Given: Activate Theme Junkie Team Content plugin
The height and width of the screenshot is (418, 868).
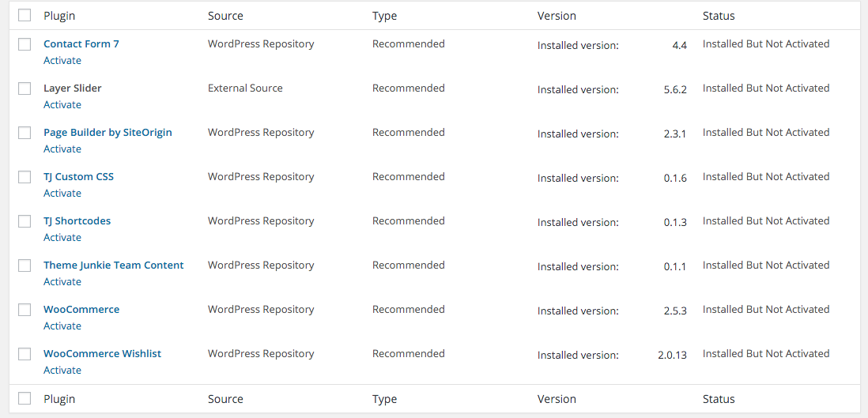Looking at the screenshot, I should tap(62, 282).
